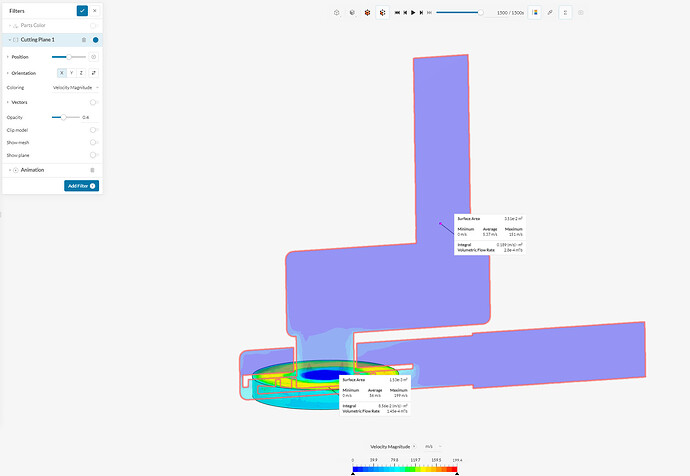
Task: Click the position picker target icon
Action: [93, 57]
